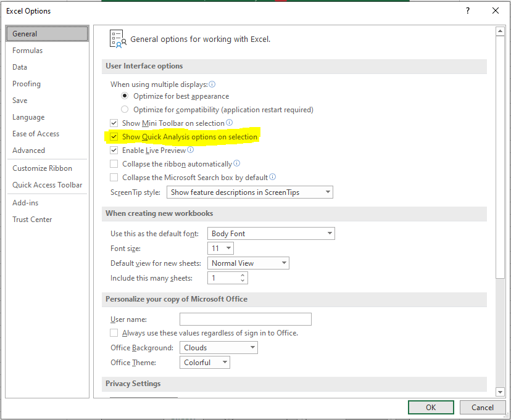Close the Excel Options dialog

pos(496,10)
